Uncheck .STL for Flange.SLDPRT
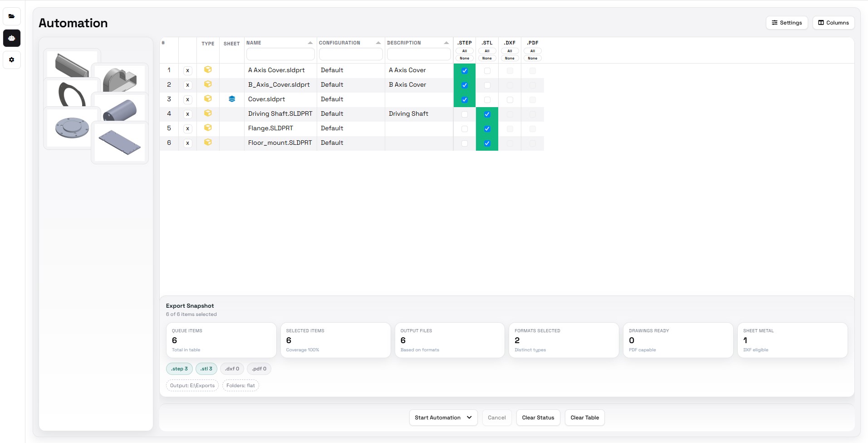This screenshot has width=868, height=443. pyautogui.click(x=487, y=129)
